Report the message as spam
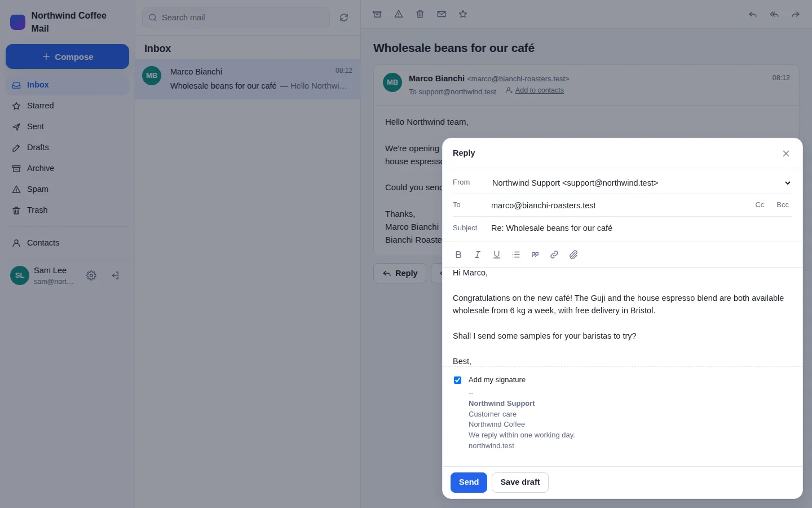The image size is (812, 508). pyautogui.click(x=399, y=14)
